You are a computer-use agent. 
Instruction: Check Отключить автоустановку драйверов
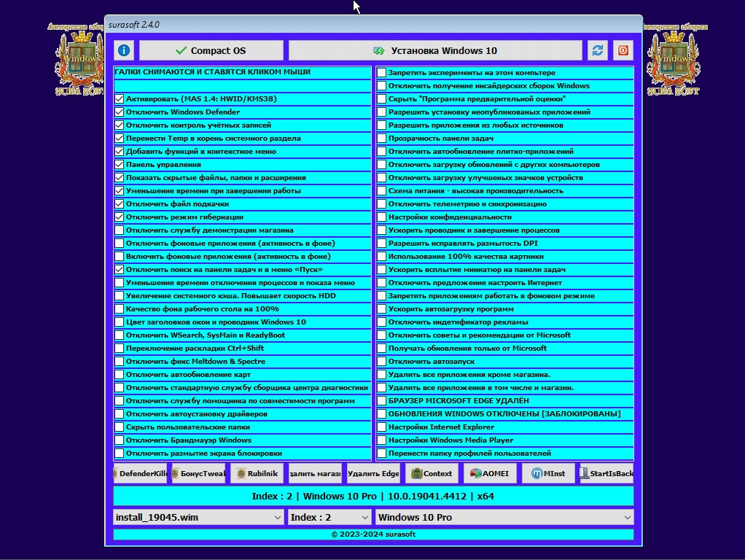[120, 414]
